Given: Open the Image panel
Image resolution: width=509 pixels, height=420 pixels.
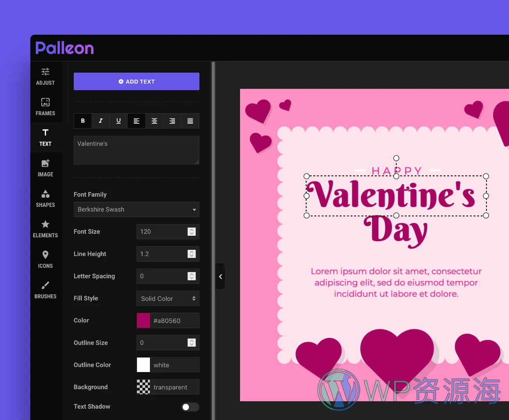Looking at the screenshot, I should pos(45,168).
